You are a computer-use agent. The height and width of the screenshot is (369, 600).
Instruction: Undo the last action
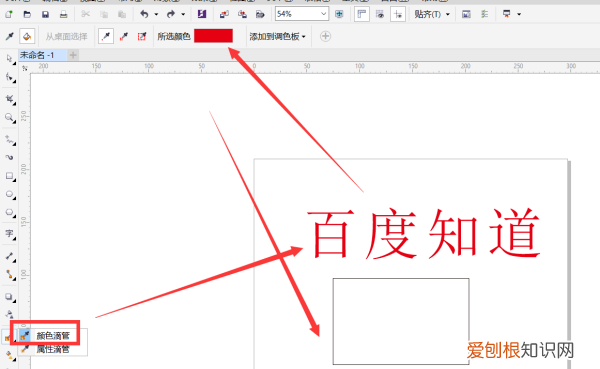point(144,15)
